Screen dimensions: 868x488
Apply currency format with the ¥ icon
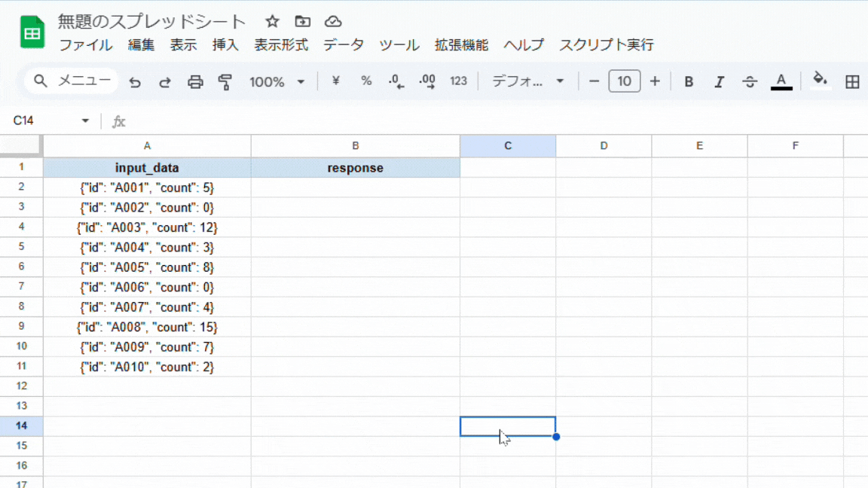[336, 81]
